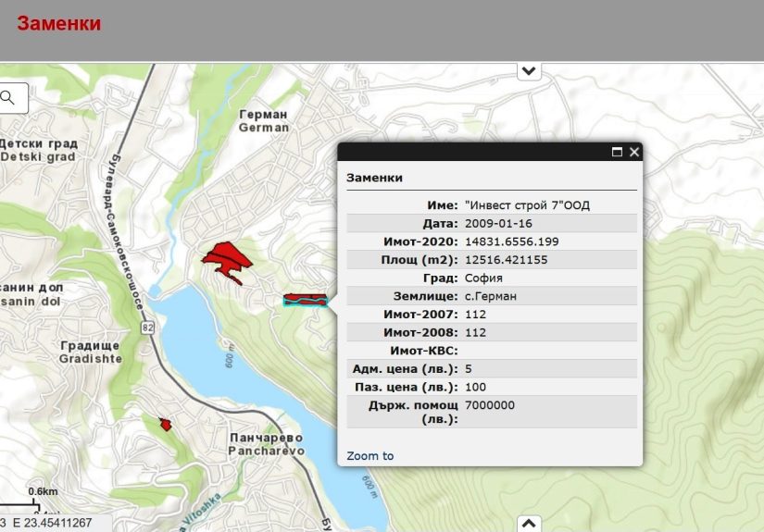This screenshot has height=532, width=764.
Task: Select the large red parcel polygon
Action: coord(225,258)
